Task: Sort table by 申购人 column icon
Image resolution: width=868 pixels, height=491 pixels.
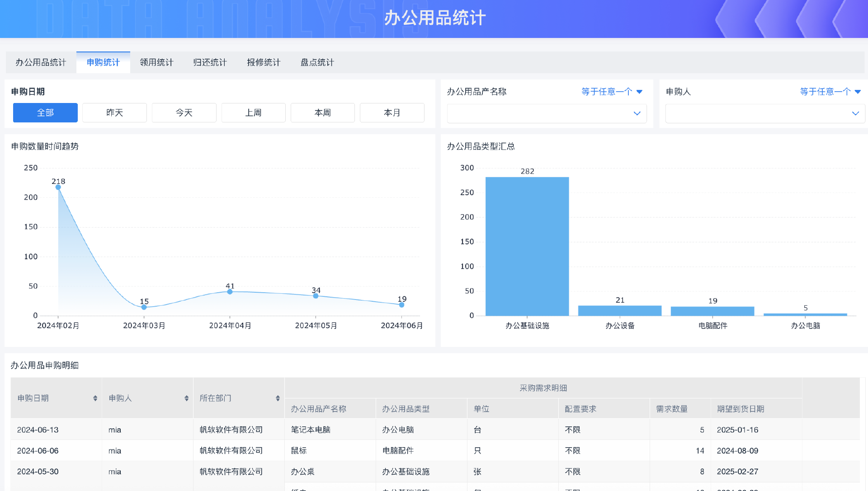Action: (x=186, y=398)
